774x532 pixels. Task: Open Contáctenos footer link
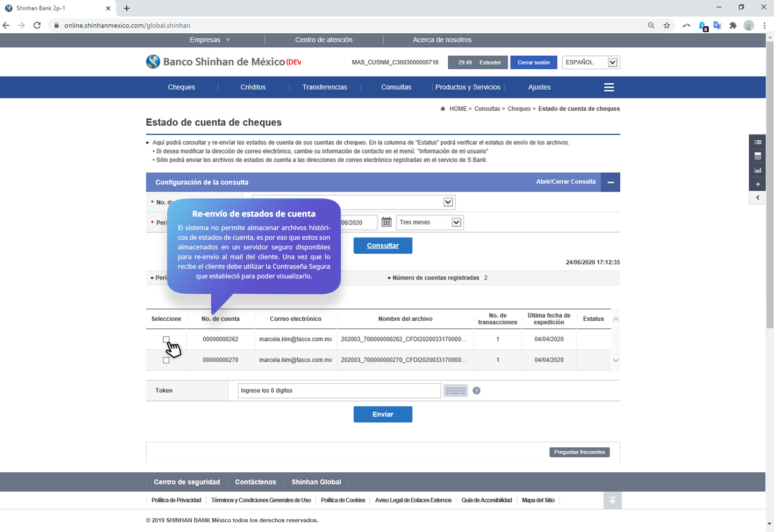coord(255,482)
